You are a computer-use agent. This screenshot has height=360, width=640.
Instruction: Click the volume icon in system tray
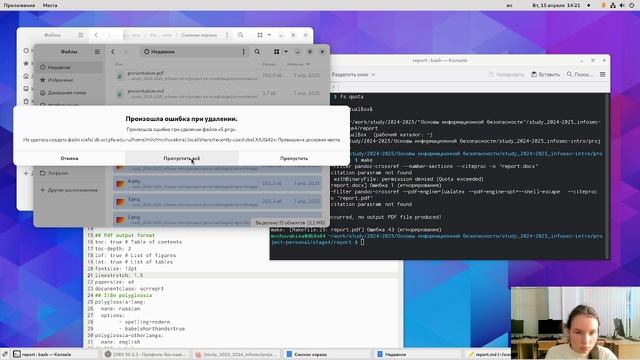tap(622, 5)
